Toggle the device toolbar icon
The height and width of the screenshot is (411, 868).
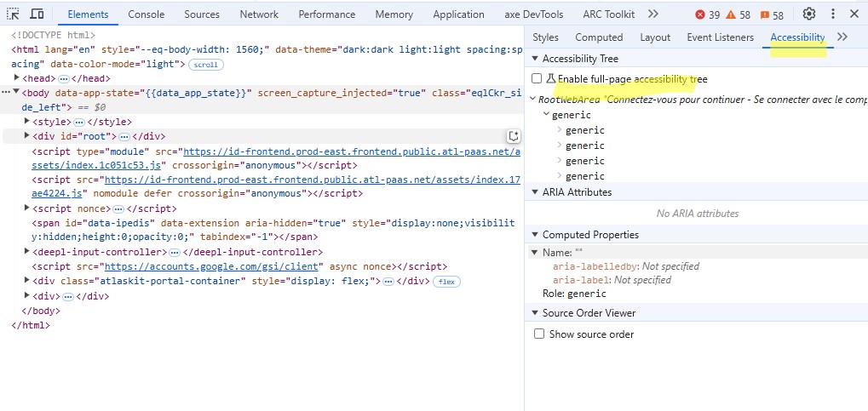point(37,14)
